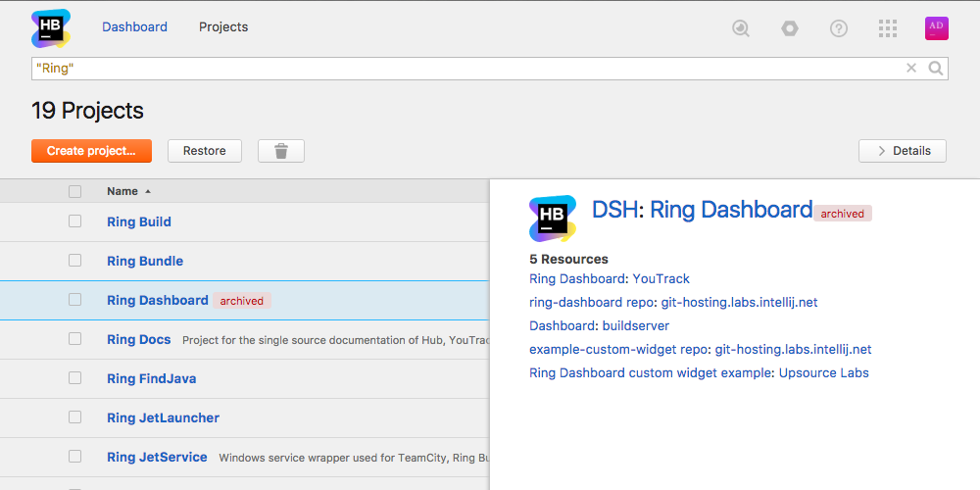The width and height of the screenshot is (980, 490).
Task: Open the help question mark icon
Action: 839,28
